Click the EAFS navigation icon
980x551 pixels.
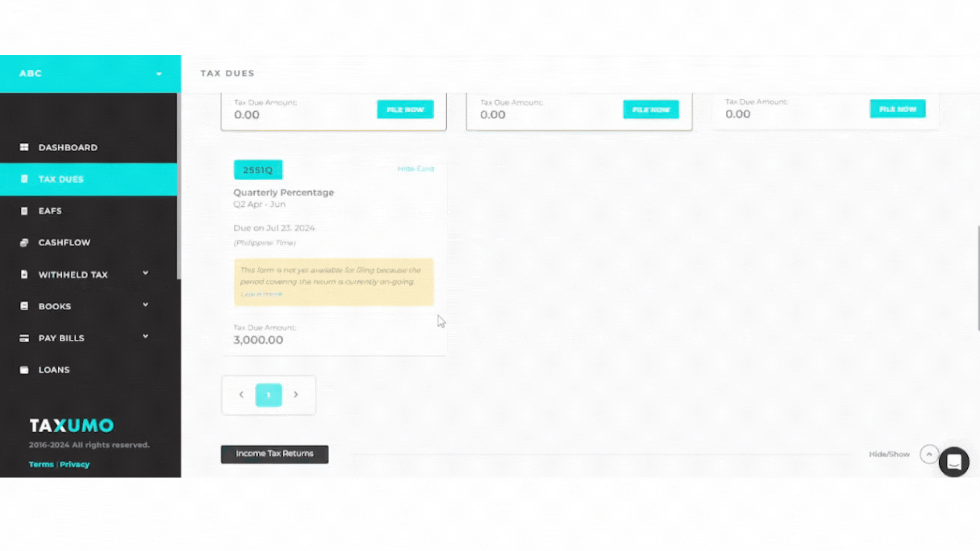pos(24,211)
